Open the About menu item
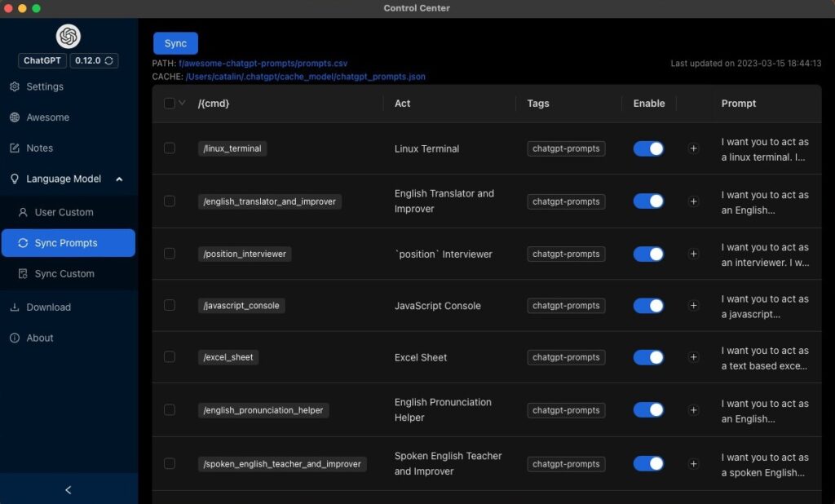 [68, 338]
